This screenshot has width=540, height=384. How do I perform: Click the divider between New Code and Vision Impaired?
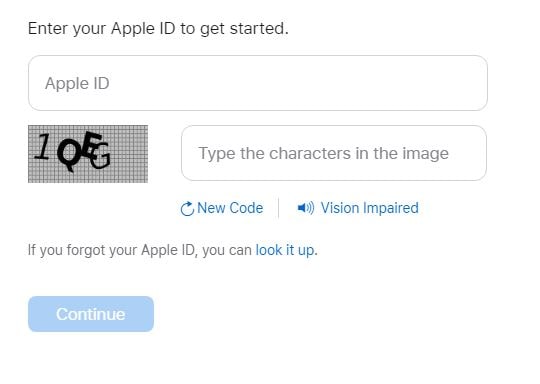278,208
